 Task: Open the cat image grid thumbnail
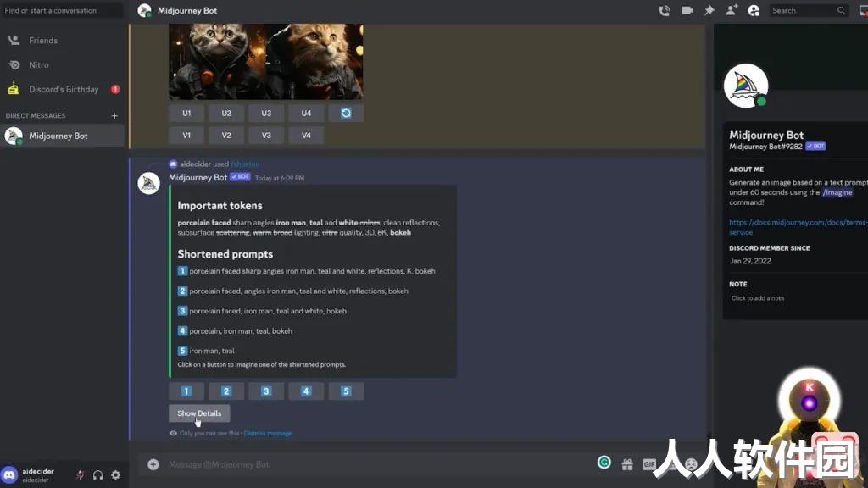pyautogui.click(x=265, y=61)
